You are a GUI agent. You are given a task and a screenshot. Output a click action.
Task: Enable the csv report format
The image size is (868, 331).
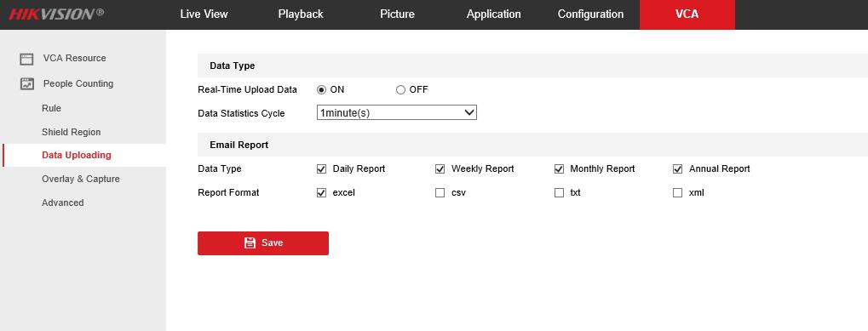click(x=440, y=193)
